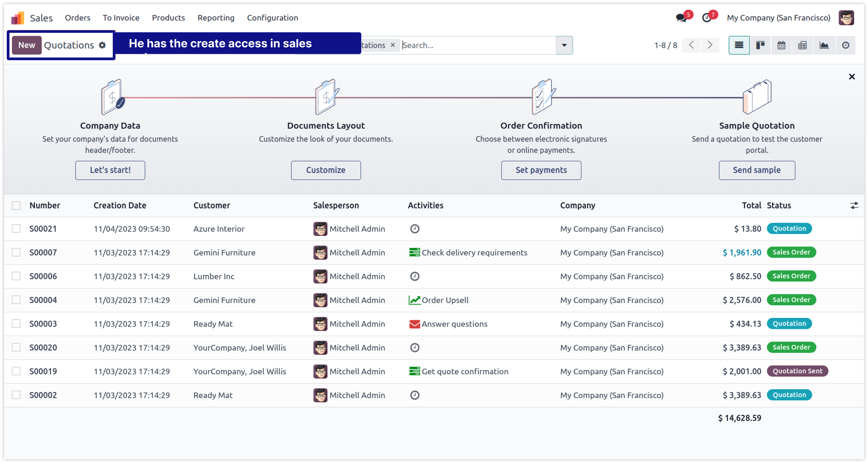Switch to graph view
868x463 pixels.
point(824,45)
